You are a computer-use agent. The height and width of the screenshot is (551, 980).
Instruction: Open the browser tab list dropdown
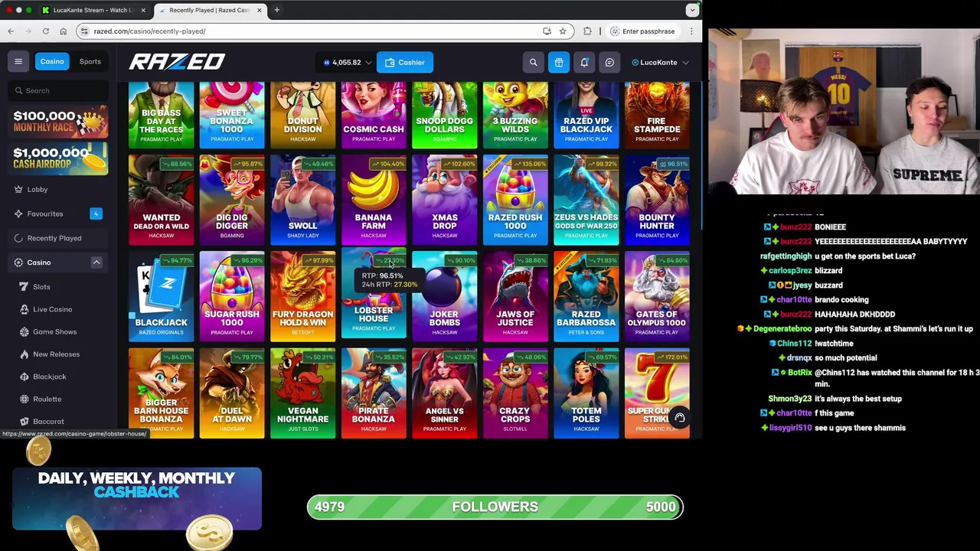(692, 10)
